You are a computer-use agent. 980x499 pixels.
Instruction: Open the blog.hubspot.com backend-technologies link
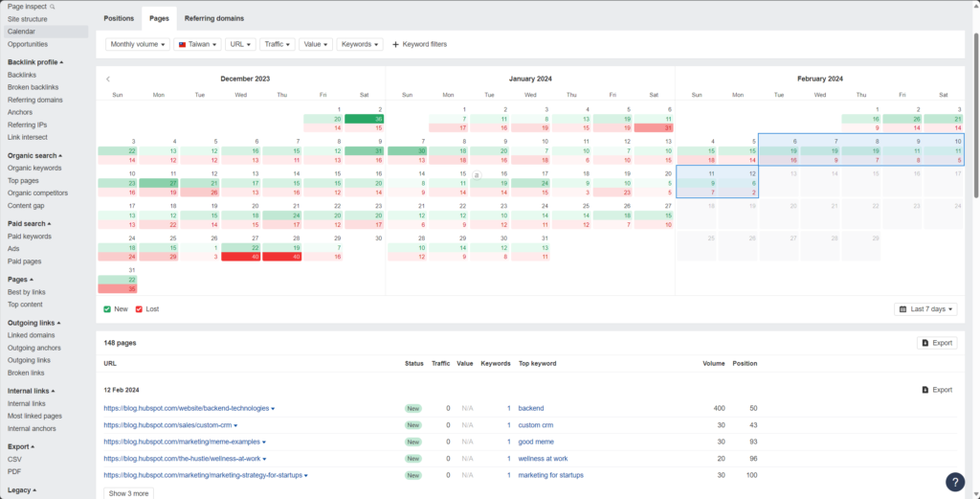point(187,408)
